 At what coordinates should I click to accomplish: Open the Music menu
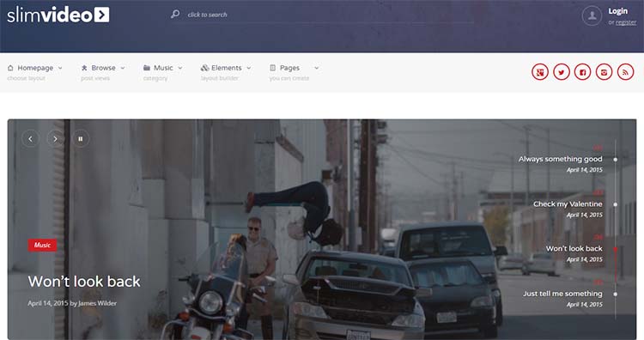point(163,68)
